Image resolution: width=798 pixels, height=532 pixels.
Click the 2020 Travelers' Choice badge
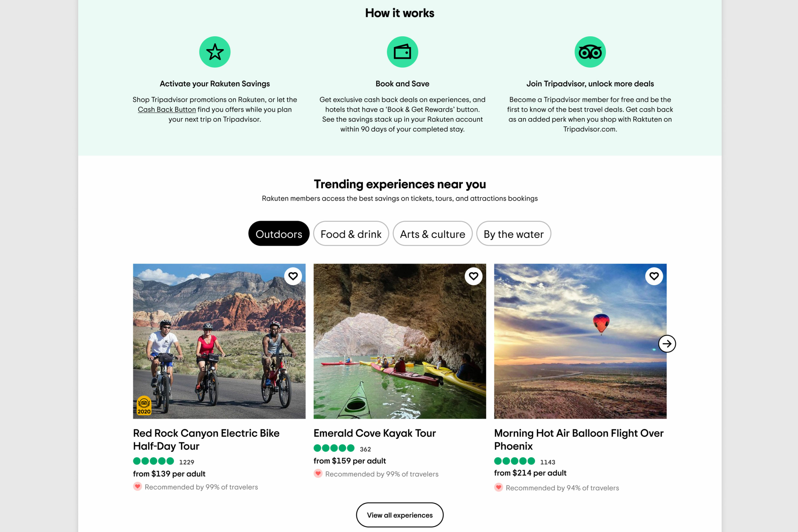click(144, 405)
